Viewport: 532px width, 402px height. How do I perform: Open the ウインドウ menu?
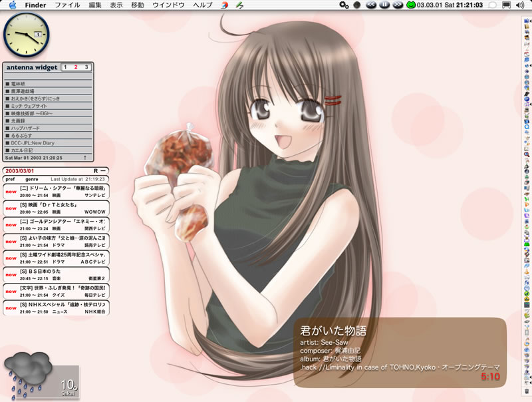(x=169, y=5)
